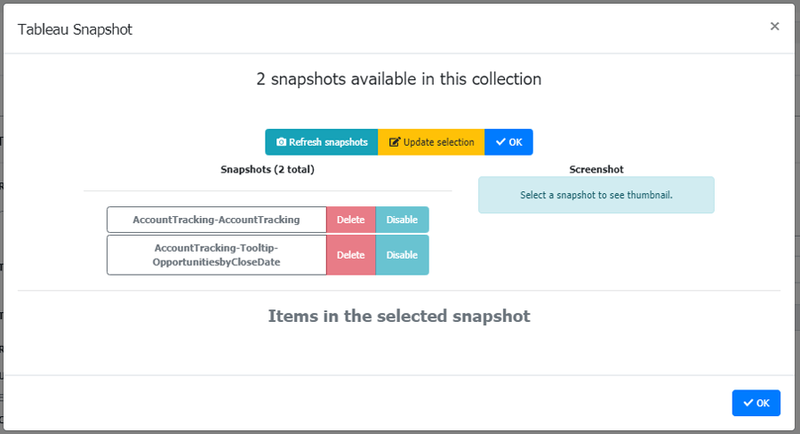This screenshot has width=800, height=434.
Task: Refresh snapshots in this collection
Action: (321, 142)
